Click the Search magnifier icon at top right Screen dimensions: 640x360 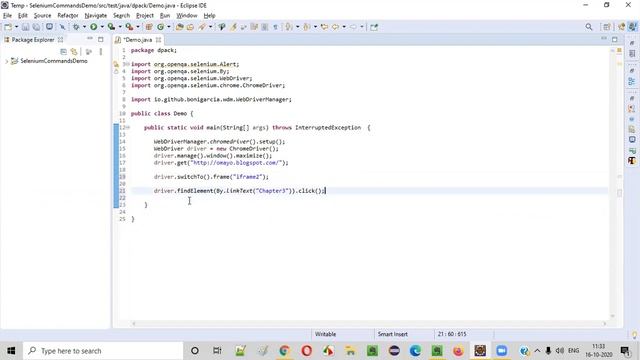pyautogui.click(x=589, y=27)
